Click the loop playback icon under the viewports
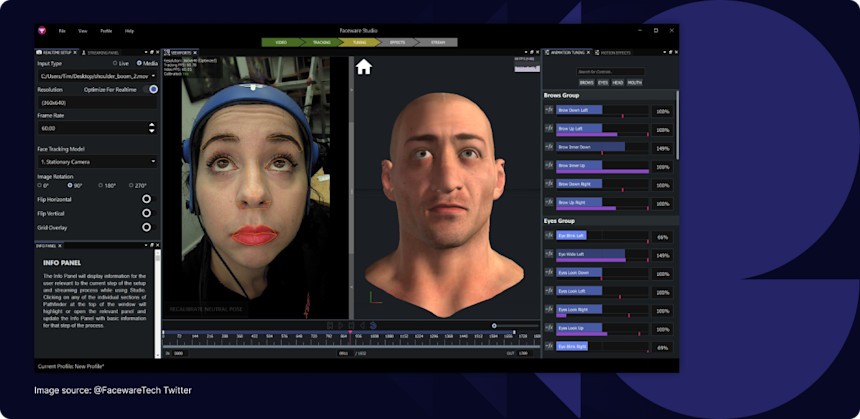 point(373,325)
